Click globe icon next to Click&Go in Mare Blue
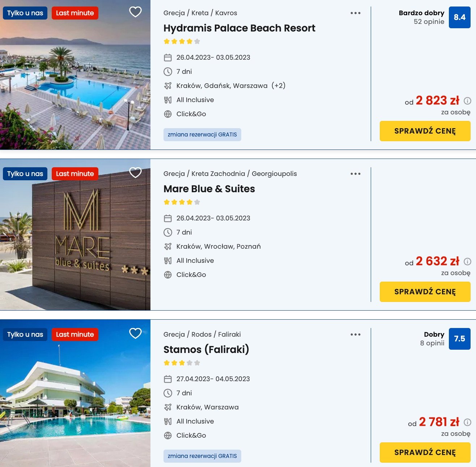Image resolution: width=476 pixels, height=467 pixels. 168,275
